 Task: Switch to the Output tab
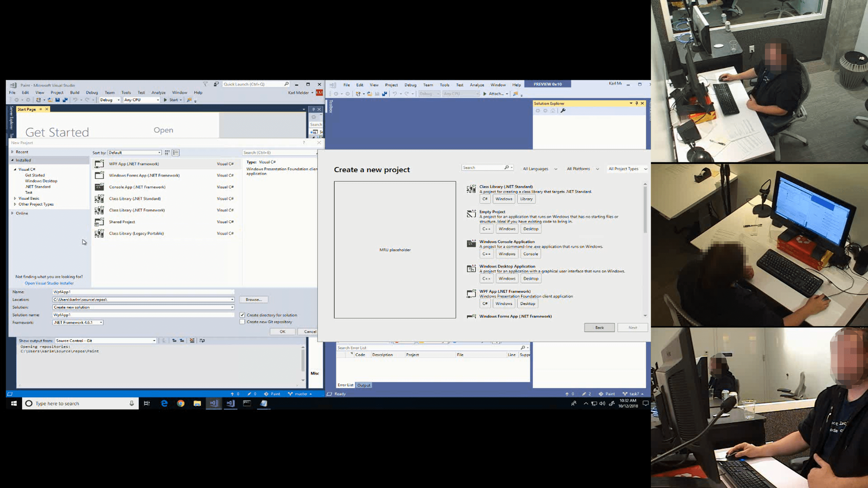(364, 385)
